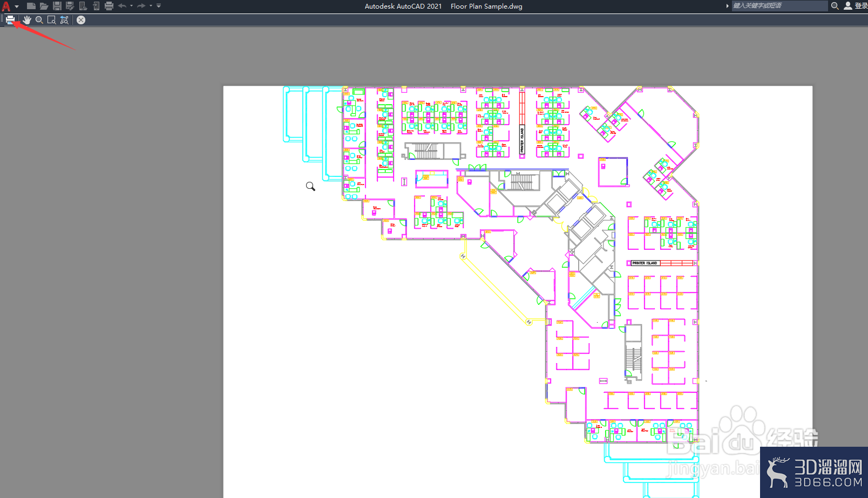
Task: Click the user account sign-in icon
Action: (x=848, y=6)
